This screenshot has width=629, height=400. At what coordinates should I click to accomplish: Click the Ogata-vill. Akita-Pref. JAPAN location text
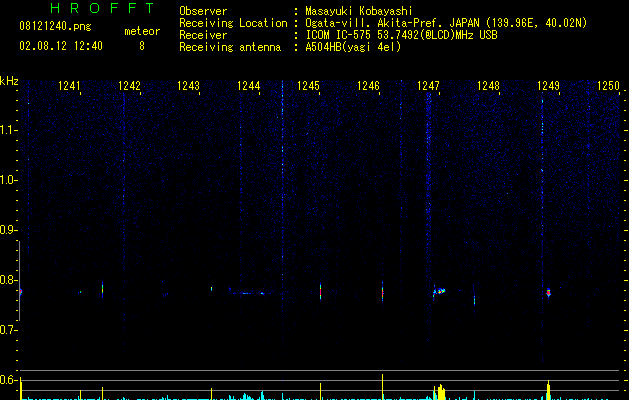[x=446, y=23]
